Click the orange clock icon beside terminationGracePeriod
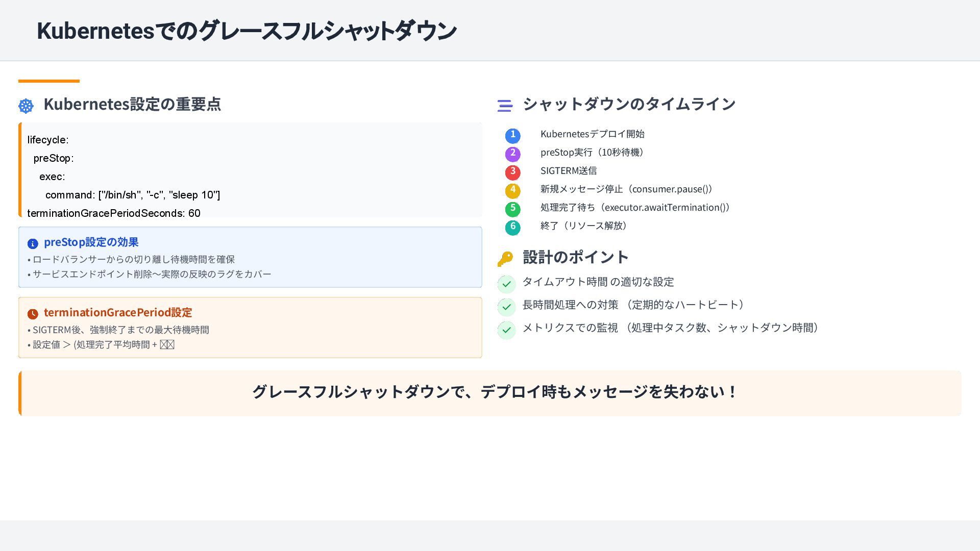 coord(33,314)
